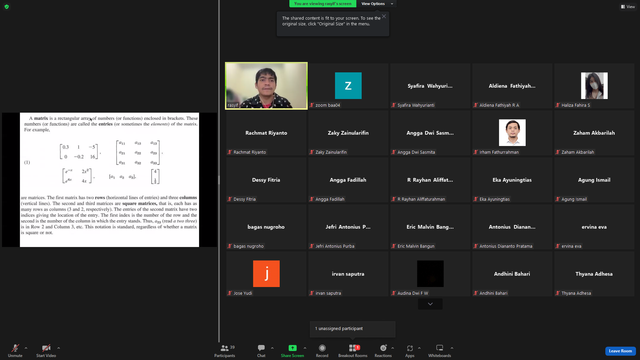Click Antonius Diananto Pratama participant tile
Viewport: 640px width, 360px height.
pos(512,227)
